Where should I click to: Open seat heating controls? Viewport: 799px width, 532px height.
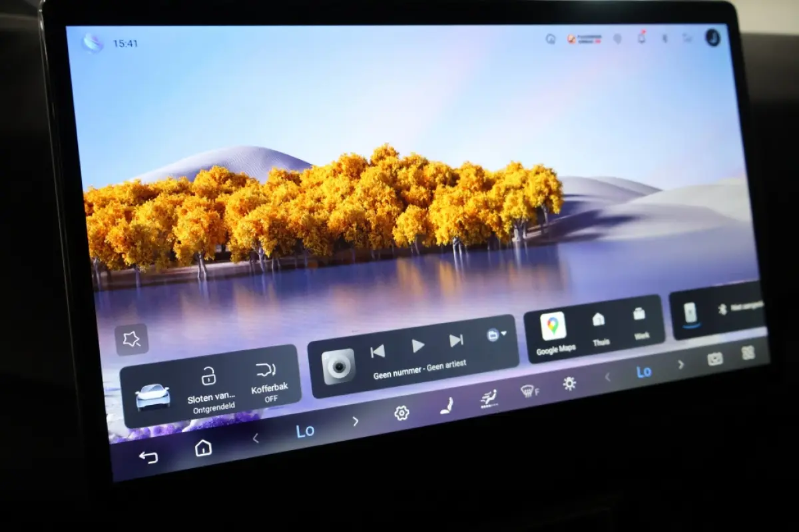click(x=446, y=405)
